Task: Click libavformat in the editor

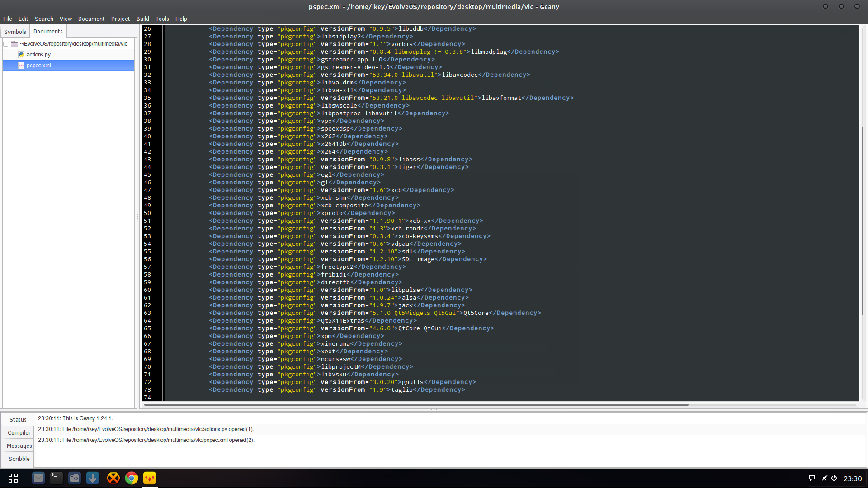Action: pos(501,98)
